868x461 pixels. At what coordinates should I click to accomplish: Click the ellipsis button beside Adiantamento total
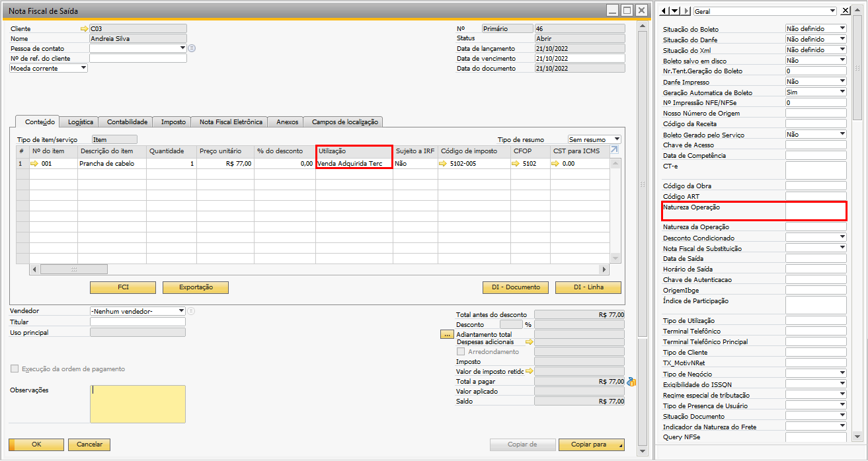(x=446, y=335)
